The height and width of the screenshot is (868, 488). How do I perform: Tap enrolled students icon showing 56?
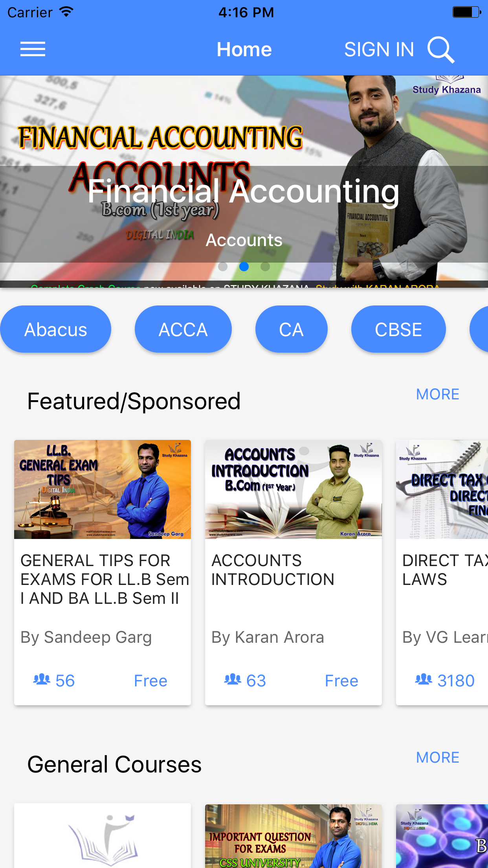(x=42, y=679)
